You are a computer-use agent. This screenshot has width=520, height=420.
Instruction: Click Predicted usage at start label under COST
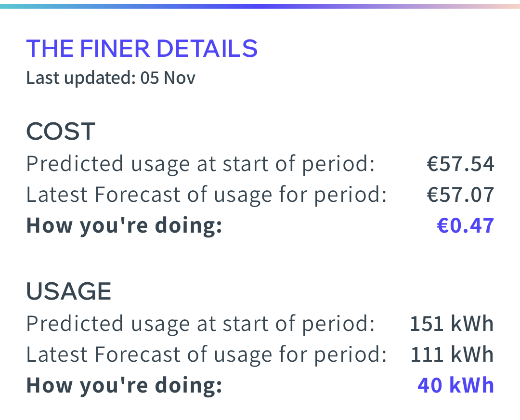(201, 165)
